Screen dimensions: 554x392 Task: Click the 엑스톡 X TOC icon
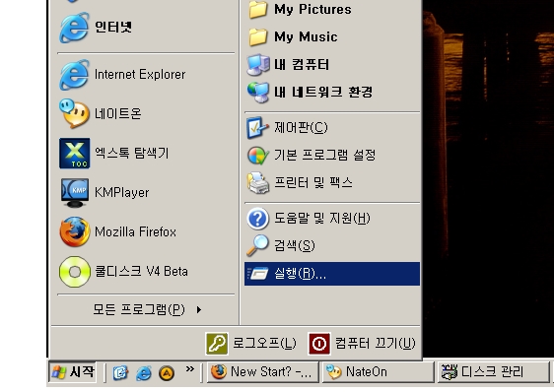[75, 154]
